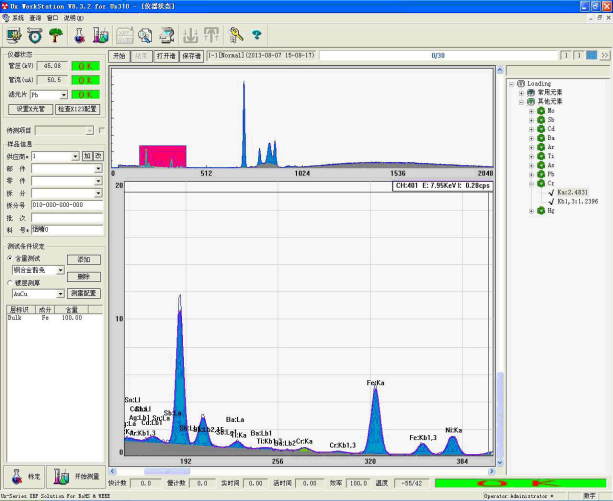Click the computer monitor toolbar icon
This screenshot has height=501, width=613.
coord(16,35)
